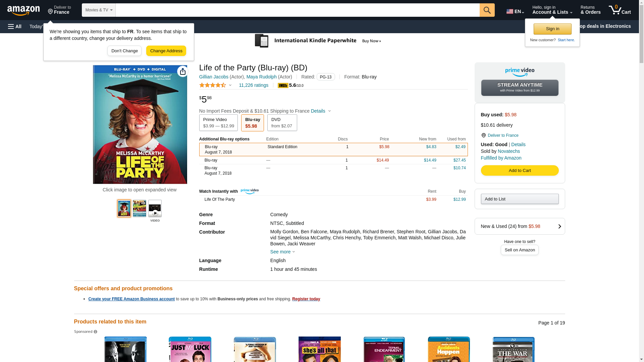Open the Gillian Jacobs actor link
Image resolution: width=644 pixels, height=362 pixels.
coord(214,77)
